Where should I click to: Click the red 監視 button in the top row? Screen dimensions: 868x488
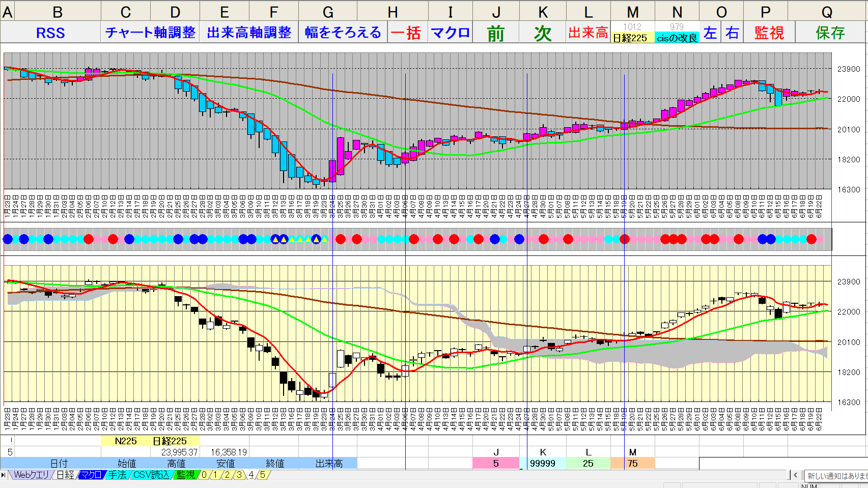click(769, 32)
